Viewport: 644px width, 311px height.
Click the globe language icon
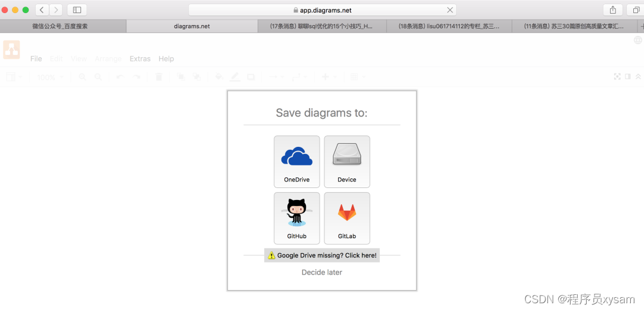(x=638, y=41)
